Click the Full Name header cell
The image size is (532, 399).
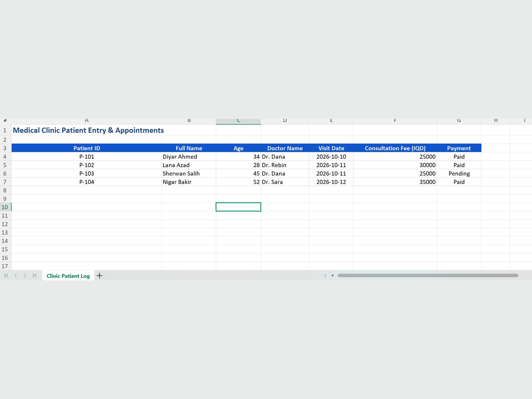click(189, 148)
